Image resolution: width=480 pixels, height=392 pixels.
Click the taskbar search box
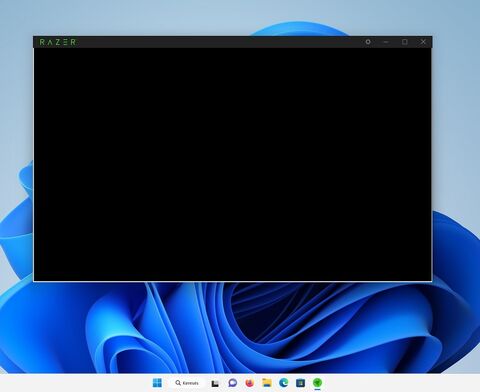tap(187, 383)
